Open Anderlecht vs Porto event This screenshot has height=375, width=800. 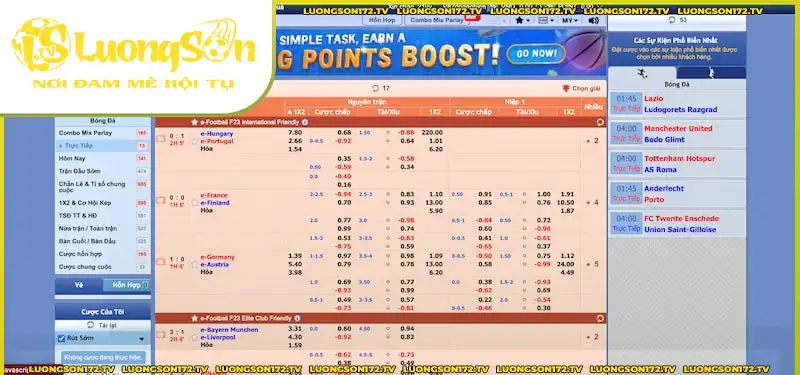[x=677, y=194]
